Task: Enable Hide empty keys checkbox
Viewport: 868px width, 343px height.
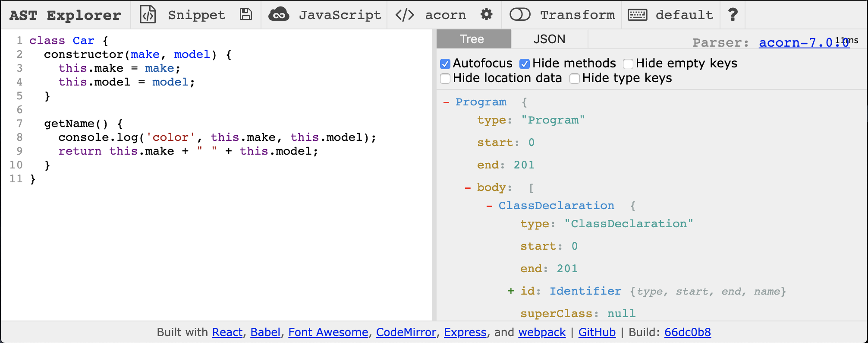Action: (x=628, y=64)
